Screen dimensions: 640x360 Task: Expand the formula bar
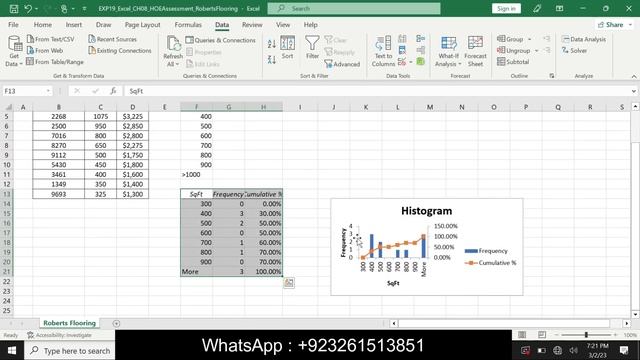tap(633, 91)
